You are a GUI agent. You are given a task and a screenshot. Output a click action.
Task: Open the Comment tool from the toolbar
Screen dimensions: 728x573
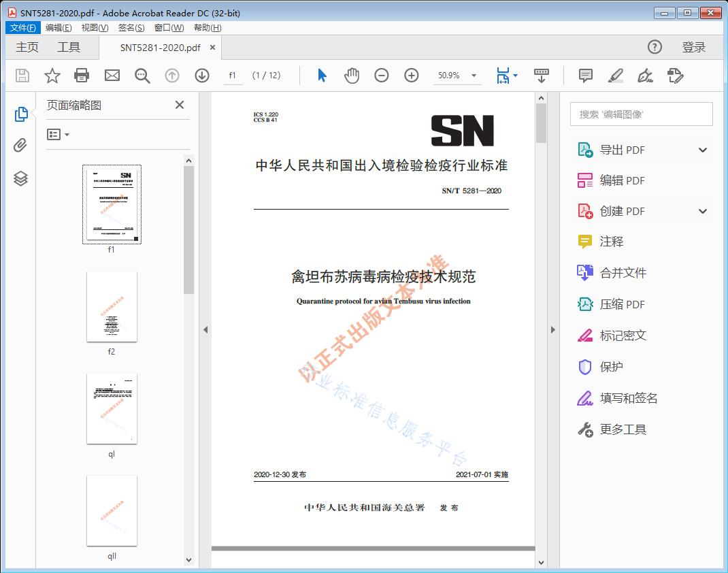tap(584, 76)
